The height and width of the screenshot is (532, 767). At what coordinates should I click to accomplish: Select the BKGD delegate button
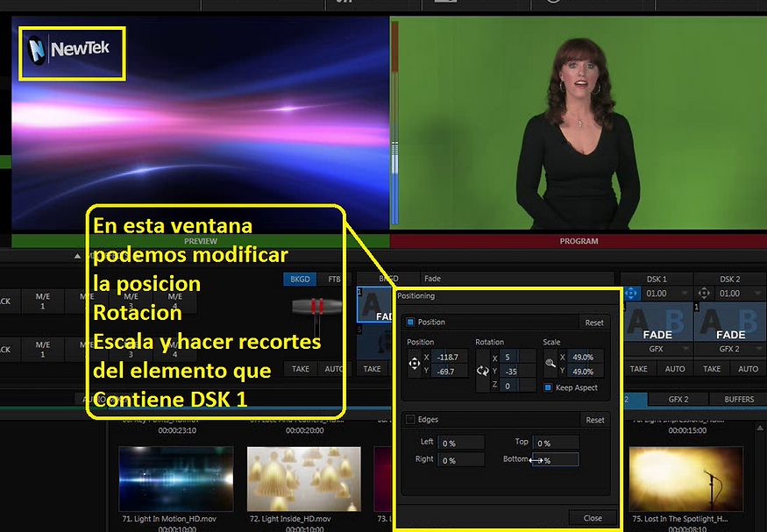point(300,279)
